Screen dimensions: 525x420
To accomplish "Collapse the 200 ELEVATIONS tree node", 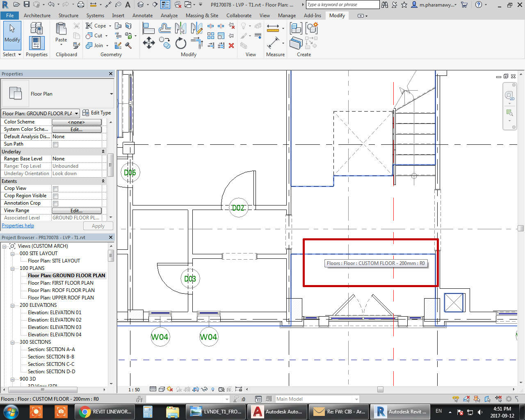I will 13,305.
